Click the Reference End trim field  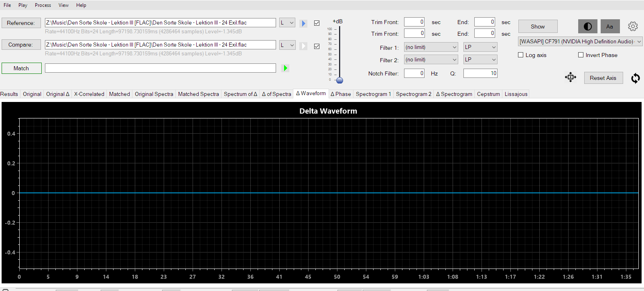click(485, 22)
